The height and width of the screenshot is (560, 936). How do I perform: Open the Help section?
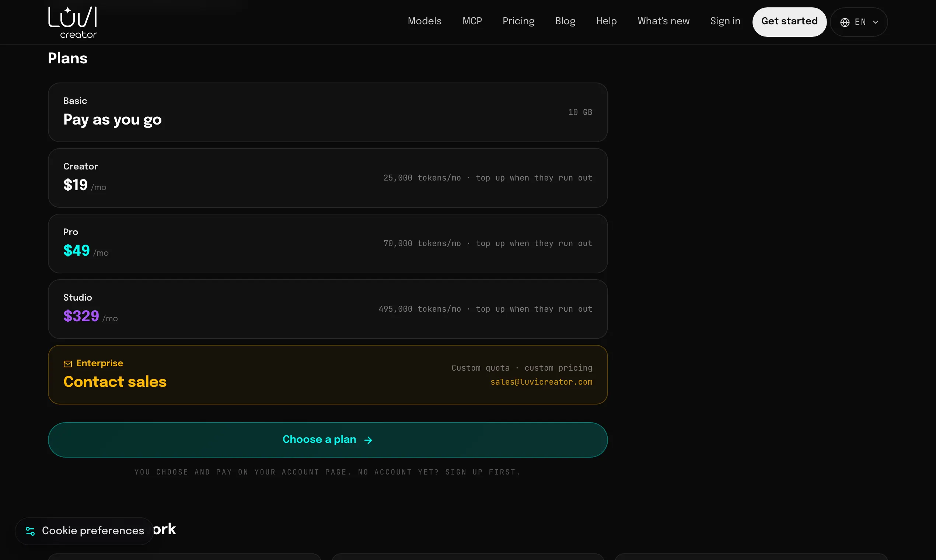tap(606, 21)
